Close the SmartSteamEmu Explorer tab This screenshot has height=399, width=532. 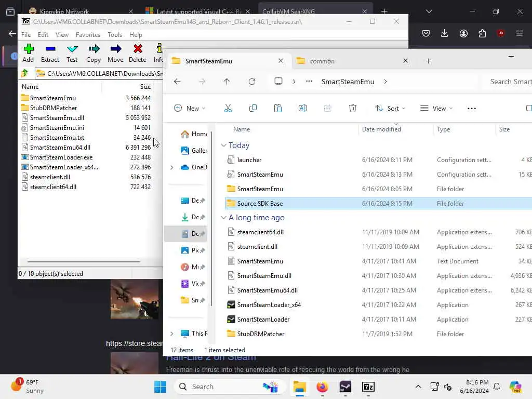pyautogui.click(x=281, y=61)
